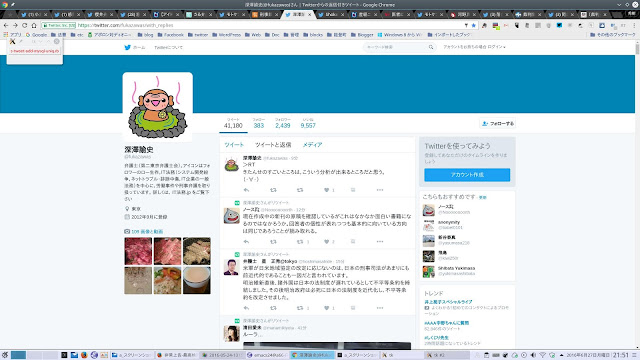Open more options on first 深澤諭史 tweet

380,190
